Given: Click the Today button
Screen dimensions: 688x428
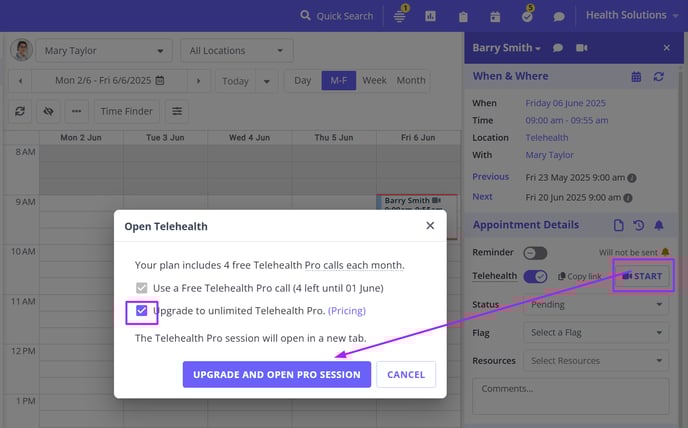Looking at the screenshot, I should [x=235, y=81].
